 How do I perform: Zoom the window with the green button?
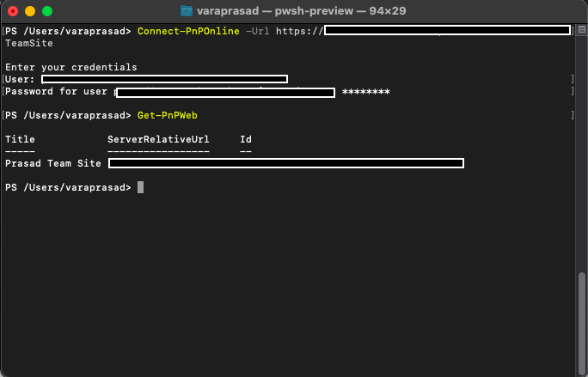(47, 11)
